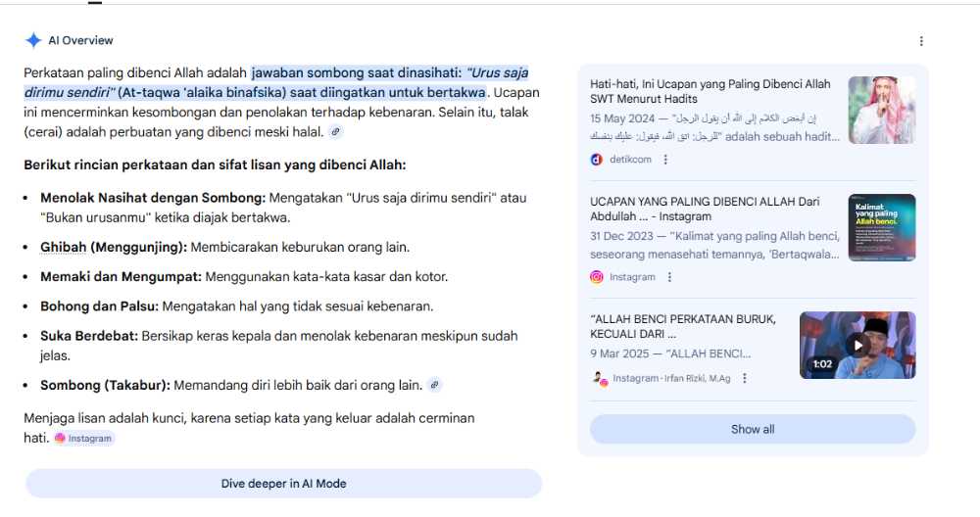Click 'Sombong (Takabur):' bullet

pyautogui.click(x=105, y=385)
